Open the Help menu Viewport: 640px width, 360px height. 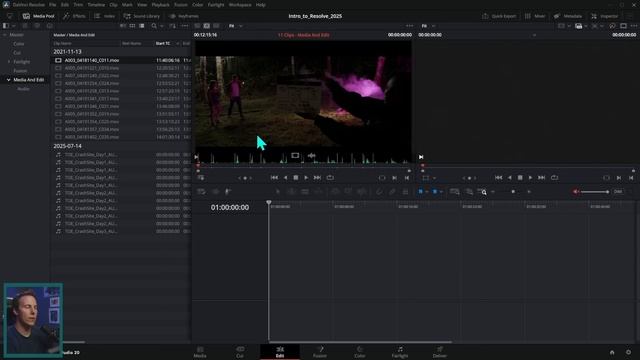pyautogui.click(x=261, y=5)
